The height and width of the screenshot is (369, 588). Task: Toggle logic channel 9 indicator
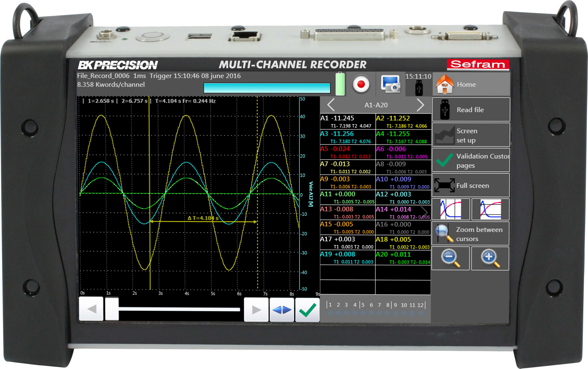[x=396, y=313]
